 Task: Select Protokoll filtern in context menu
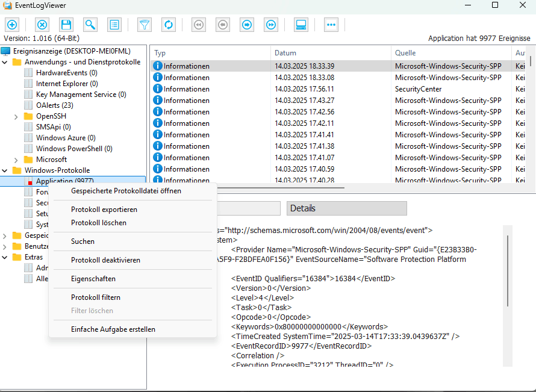click(x=96, y=297)
